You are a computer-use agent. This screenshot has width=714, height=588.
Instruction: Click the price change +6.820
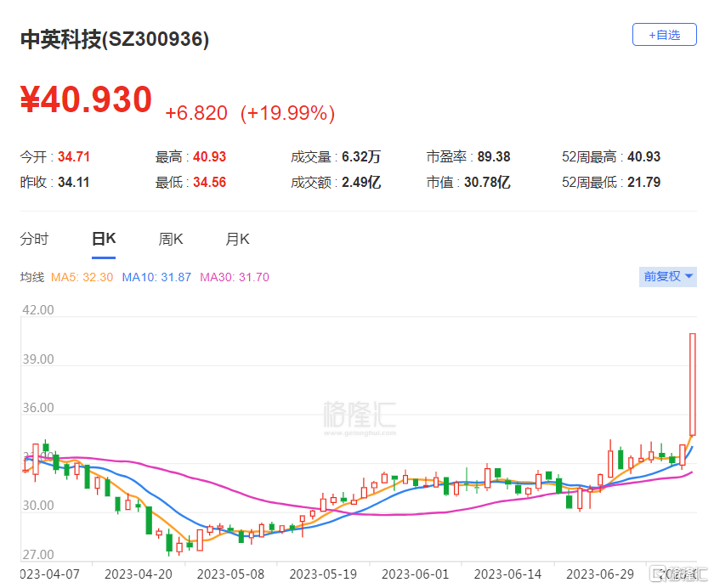tap(196, 113)
